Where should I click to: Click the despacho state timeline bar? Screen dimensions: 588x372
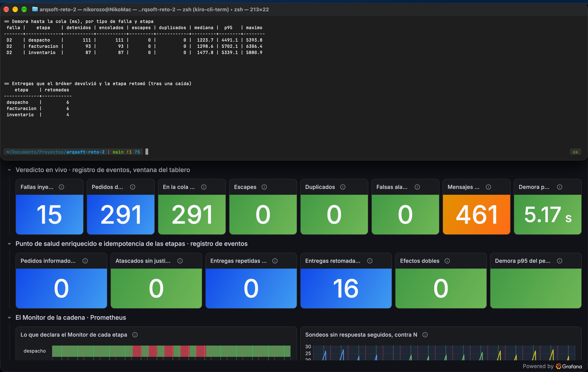tap(171, 351)
